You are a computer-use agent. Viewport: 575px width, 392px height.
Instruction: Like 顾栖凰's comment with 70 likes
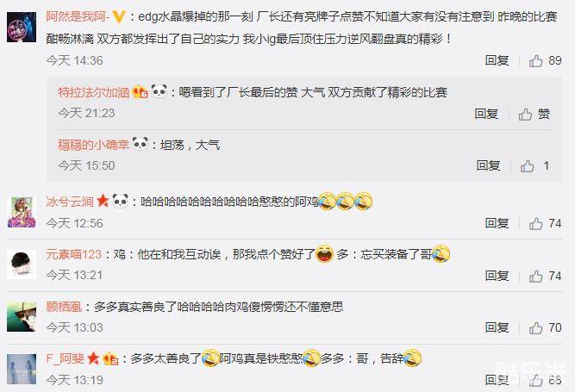tap(545, 327)
